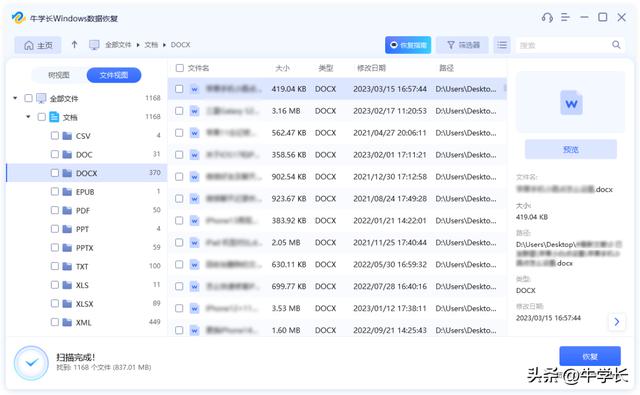The image size is (640, 395).
Task: Select date 2022/05/30 16:59:32
Action: [x=390, y=264]
